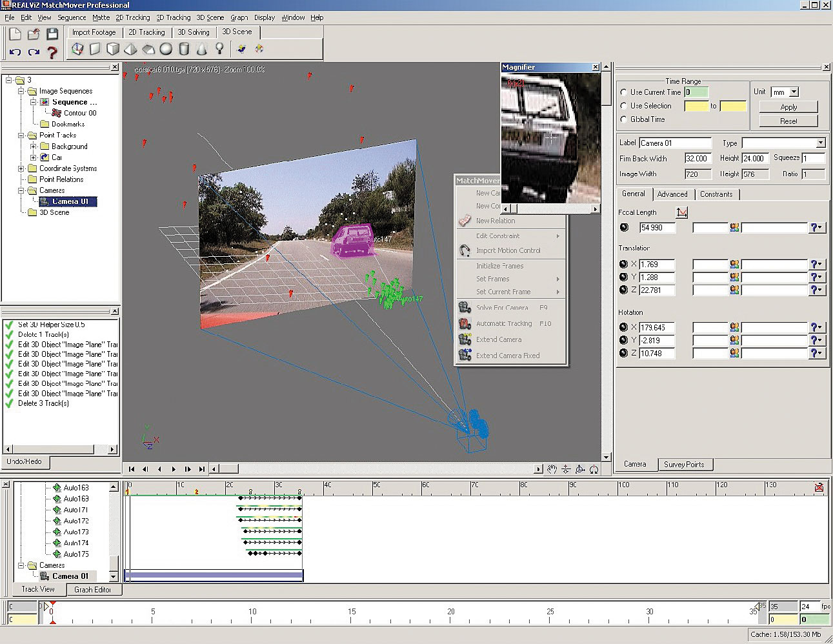This screenshot has width=833, height=644.
Task: Switch to the 3D Solving tab
Action: [194, 32]
